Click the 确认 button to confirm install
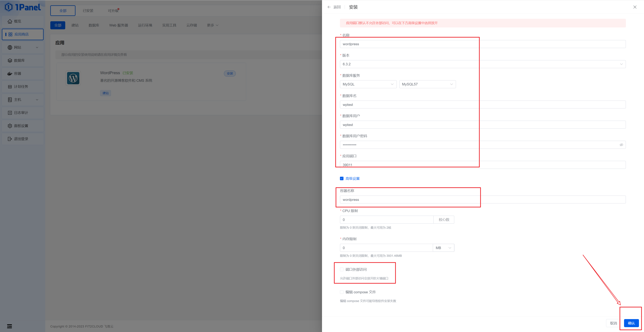Screen dimensions: 644x332 tap(631, 323)
